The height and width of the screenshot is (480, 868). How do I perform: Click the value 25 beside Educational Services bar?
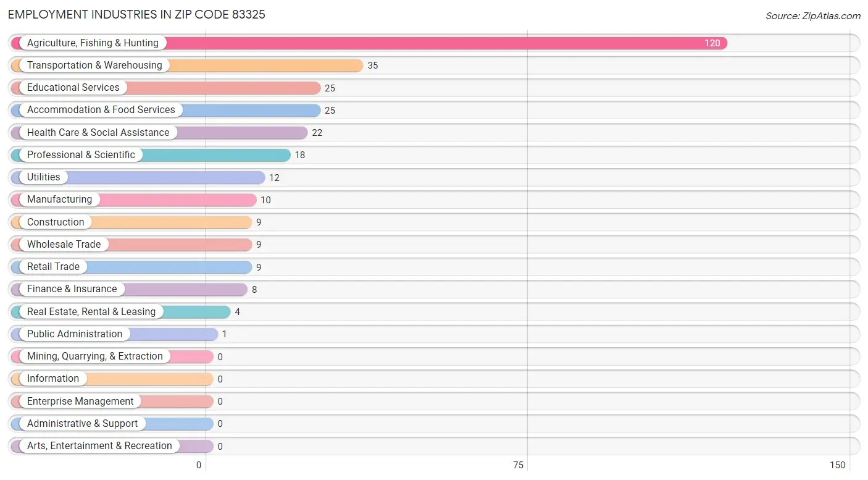330,88
